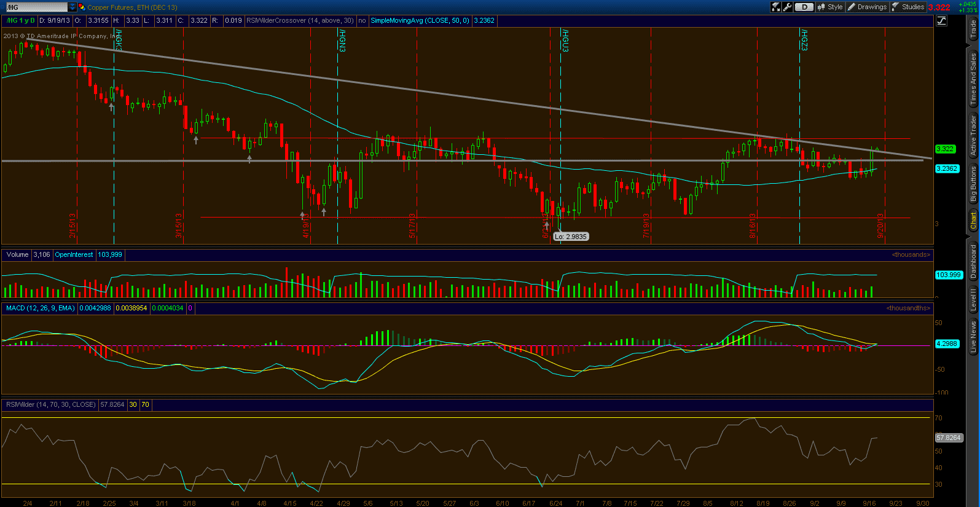Screen dimensions: 980x507
Task: Open the Live News side tab
Action: [973, 337]
